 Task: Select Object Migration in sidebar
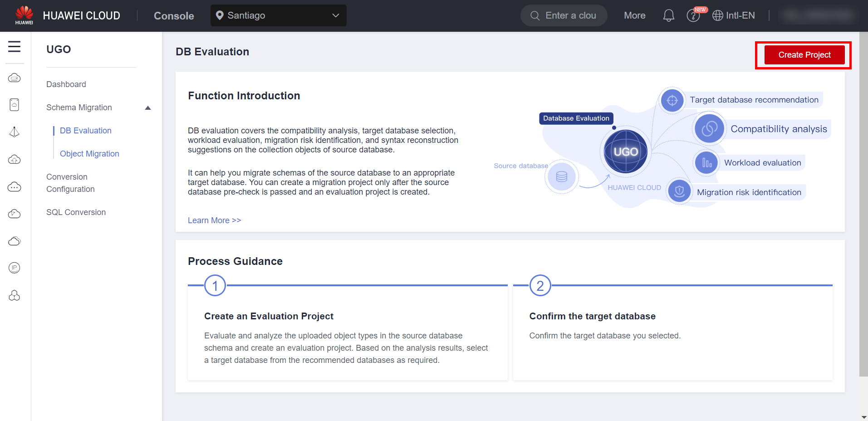tap(89, 154)
